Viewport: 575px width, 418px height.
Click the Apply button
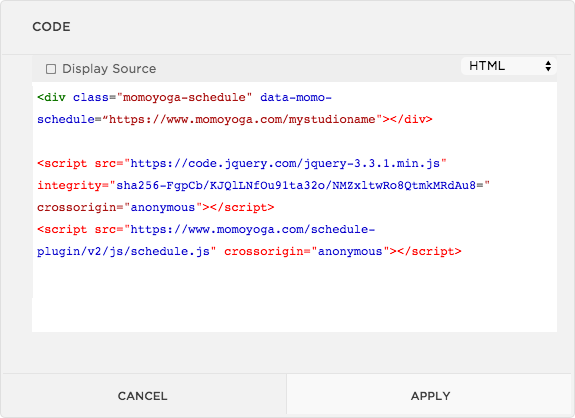coord(430,396)
